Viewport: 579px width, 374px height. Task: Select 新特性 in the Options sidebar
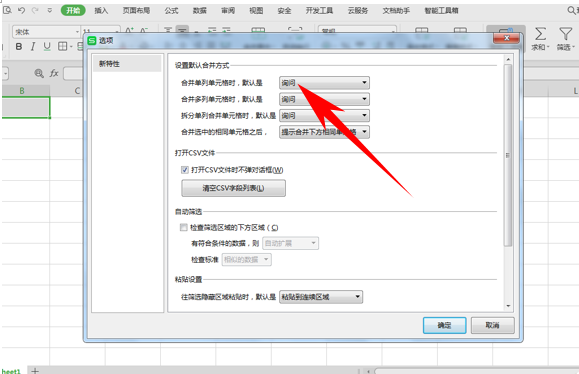tap(127, 64)
